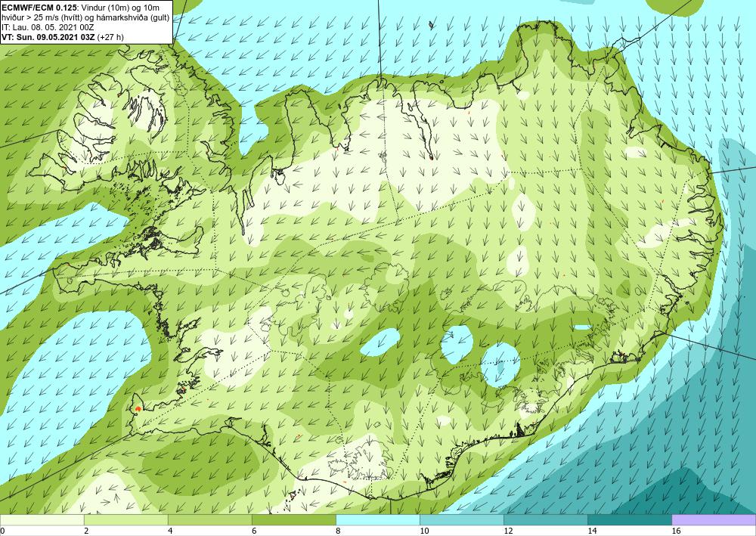Click the "2" legend scale label

[x=86, y=531]
